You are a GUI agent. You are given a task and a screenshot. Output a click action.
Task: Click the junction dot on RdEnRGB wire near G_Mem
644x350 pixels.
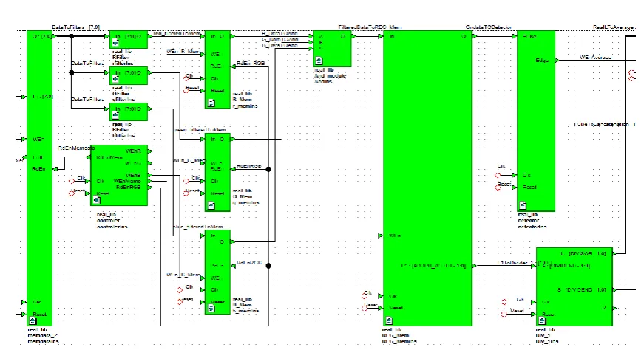coord(268,169)
